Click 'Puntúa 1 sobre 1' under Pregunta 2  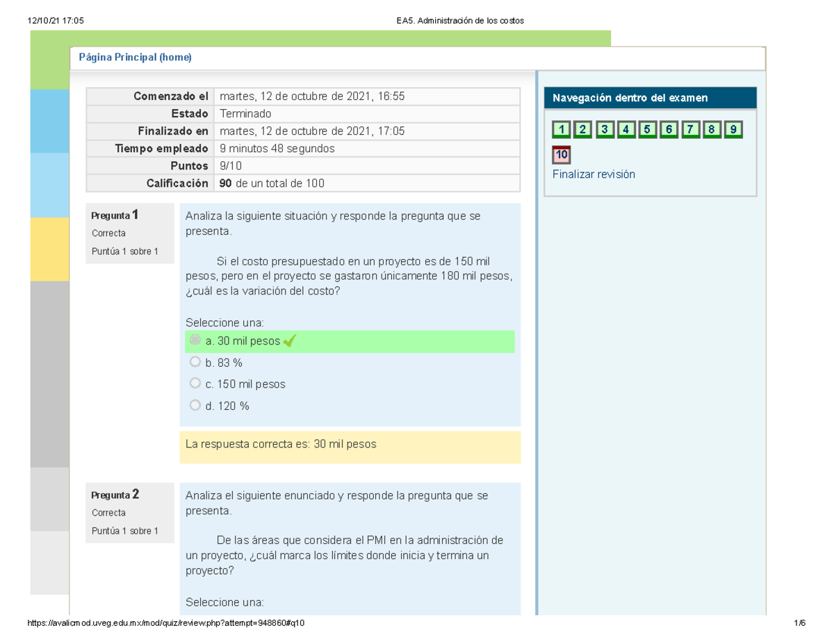[125, 531]
